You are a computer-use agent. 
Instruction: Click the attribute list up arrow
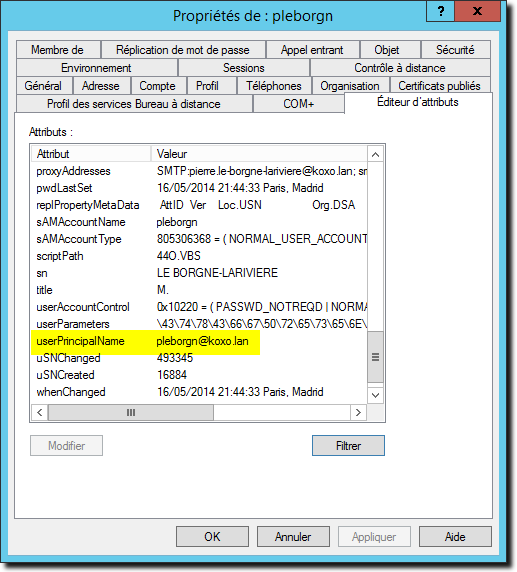coord(375,155)
